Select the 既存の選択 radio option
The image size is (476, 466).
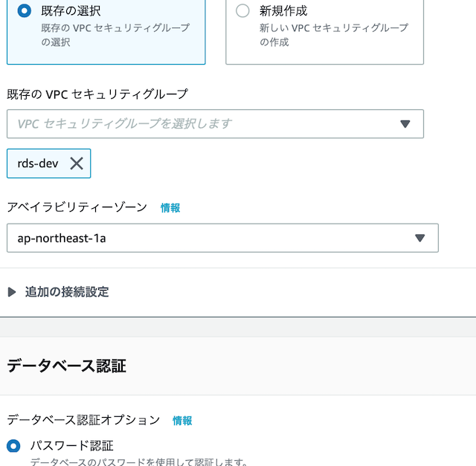(x=25, y=11)
